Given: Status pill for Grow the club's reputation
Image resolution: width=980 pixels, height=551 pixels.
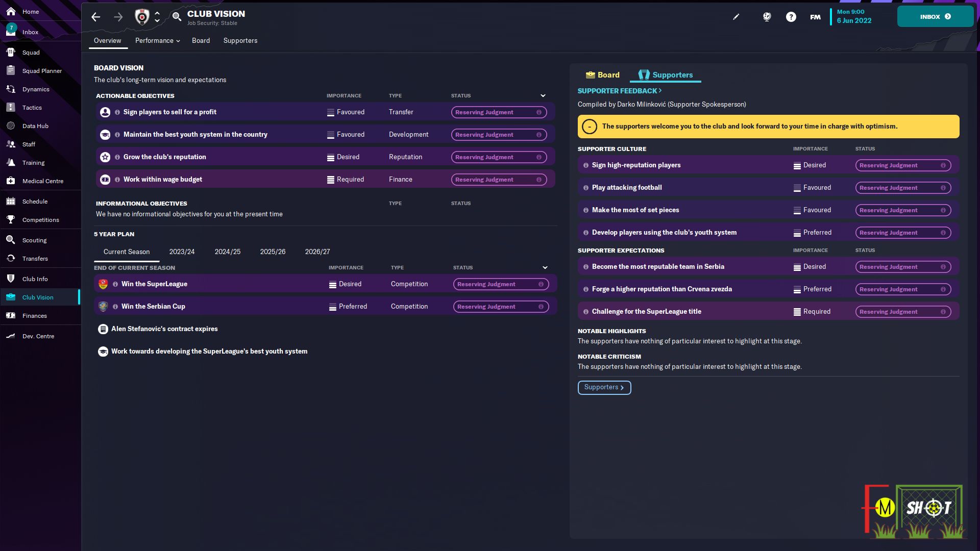Looking at the screenshot, I should click(499, 157).
